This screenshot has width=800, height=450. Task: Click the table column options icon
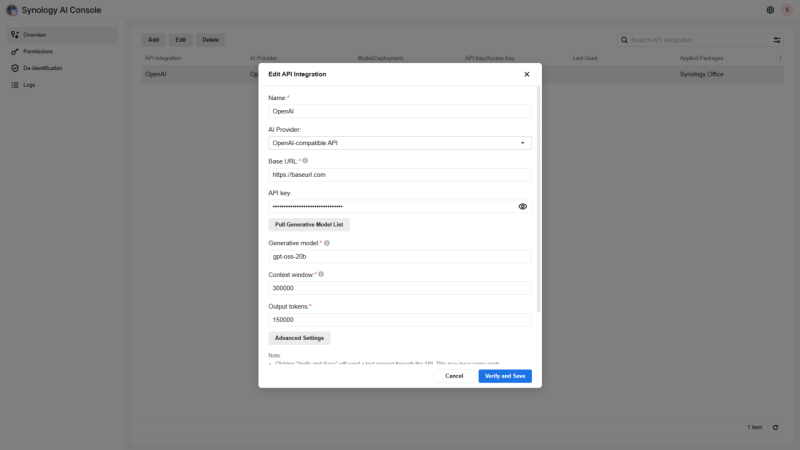click(780, 58)
